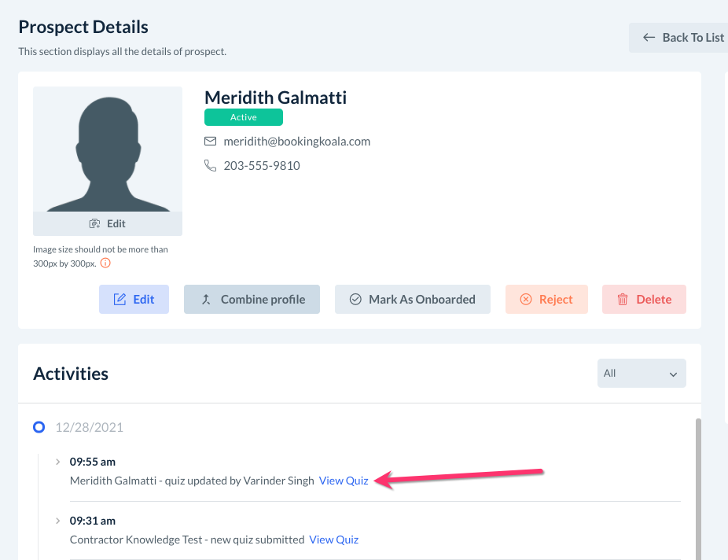
Task: Click the envelope icon beside the email
Action: [x=210, y=142]
